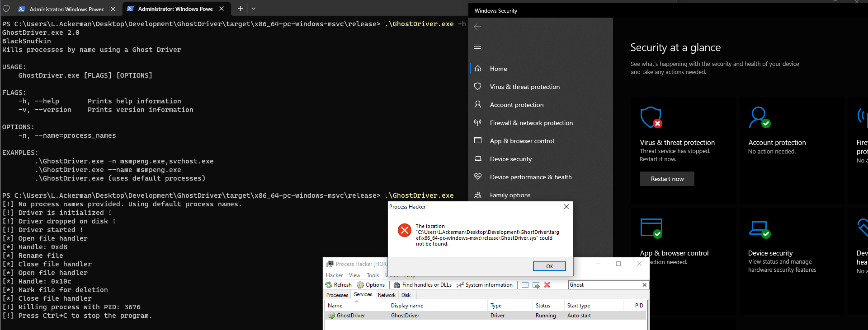
Task: Click the window icon beside App & browser control in sidebar
Action: (478, 140)
